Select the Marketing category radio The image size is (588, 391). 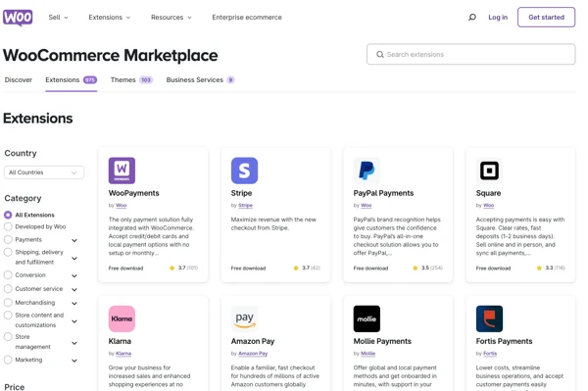click(8, 360)
